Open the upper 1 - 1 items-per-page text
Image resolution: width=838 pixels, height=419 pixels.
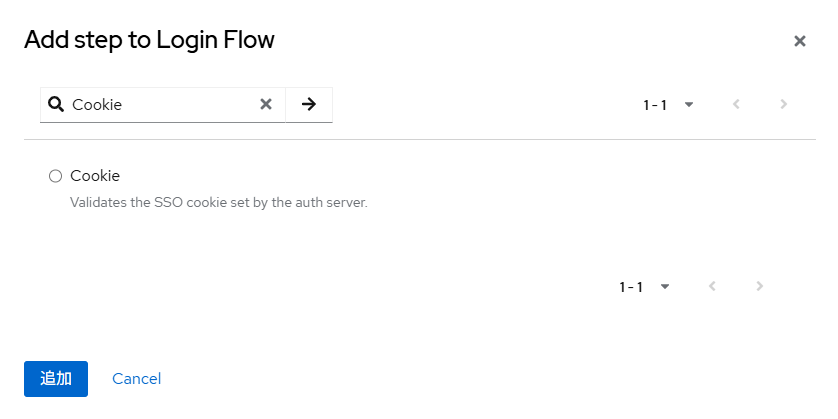click(x=655, y=105)
